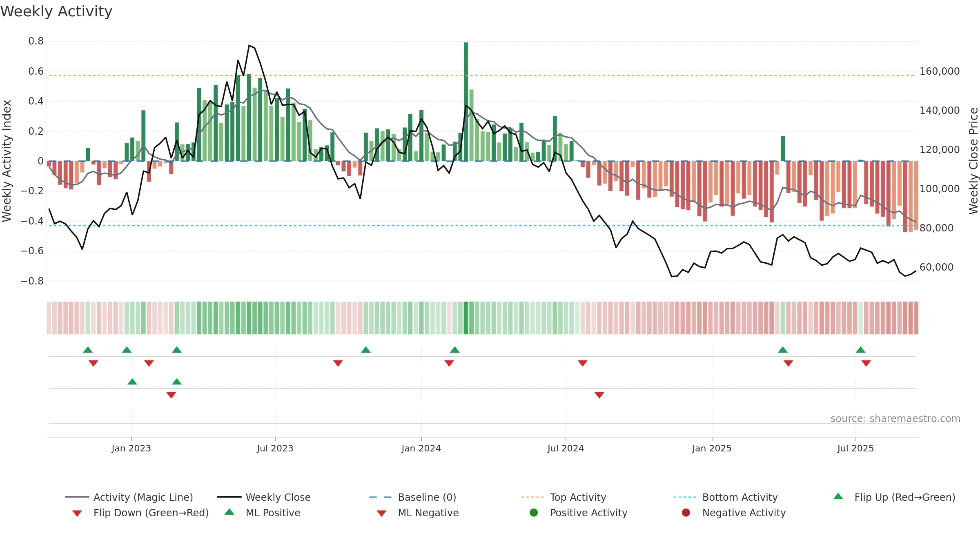Click the Jan 2025 x-axis label
Screen dimensions: 980x551
[x=712, y=449]
